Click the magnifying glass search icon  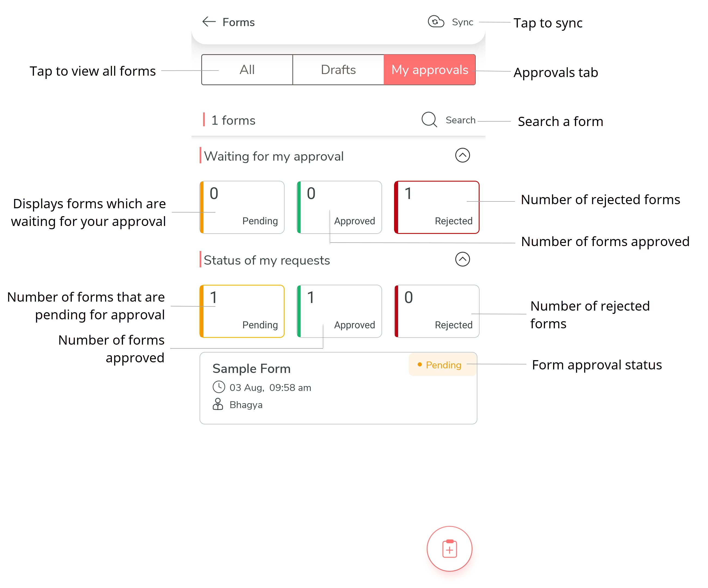(429, 120)
